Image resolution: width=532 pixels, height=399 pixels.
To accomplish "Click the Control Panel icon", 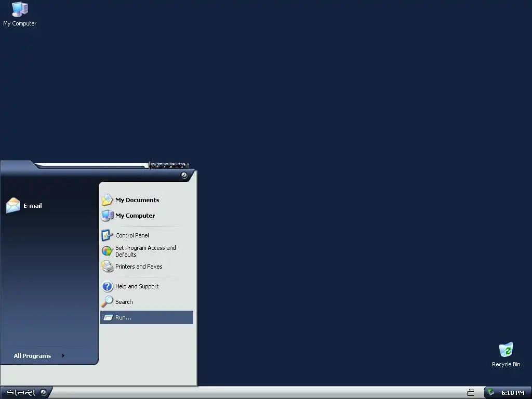I will pos(107,235).
